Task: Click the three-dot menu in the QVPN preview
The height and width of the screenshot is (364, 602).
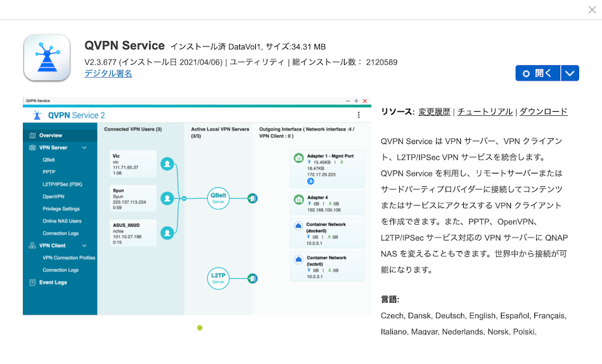Action: (359, 115)
